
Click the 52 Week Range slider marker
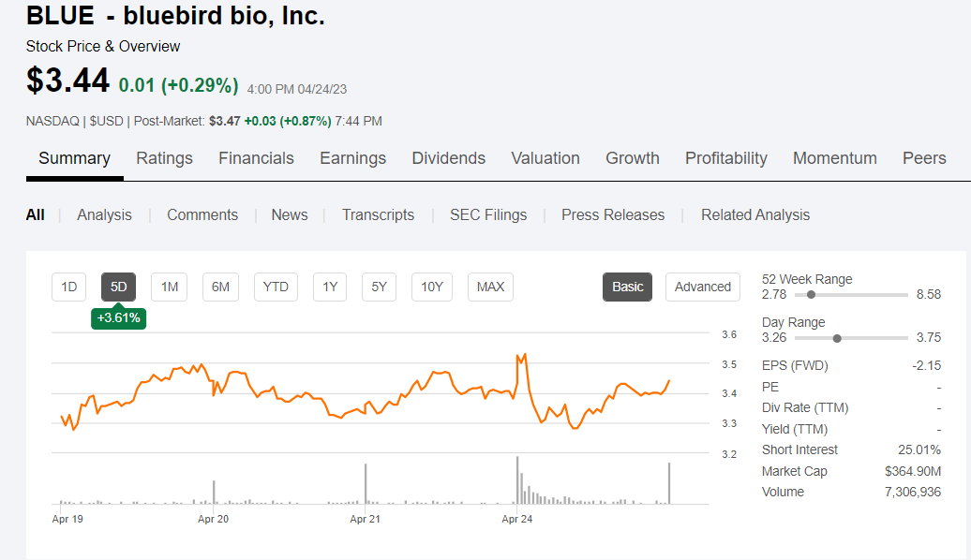(811, 294)
